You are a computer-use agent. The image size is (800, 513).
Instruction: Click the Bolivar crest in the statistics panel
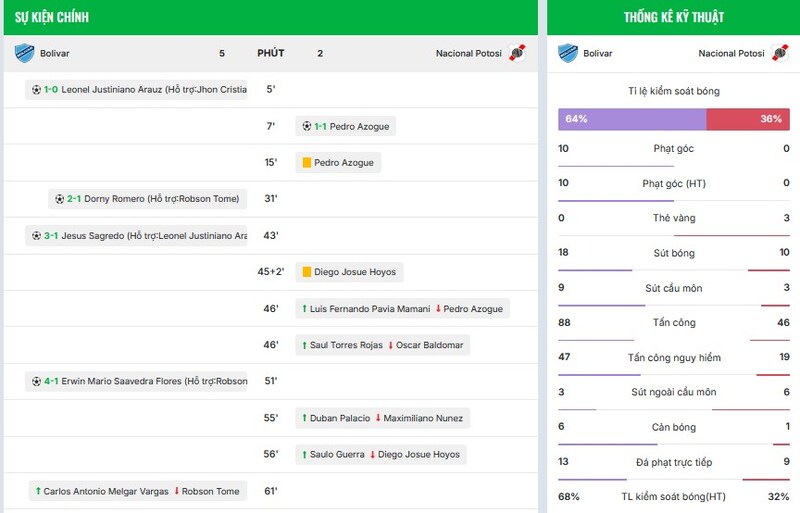568,53
